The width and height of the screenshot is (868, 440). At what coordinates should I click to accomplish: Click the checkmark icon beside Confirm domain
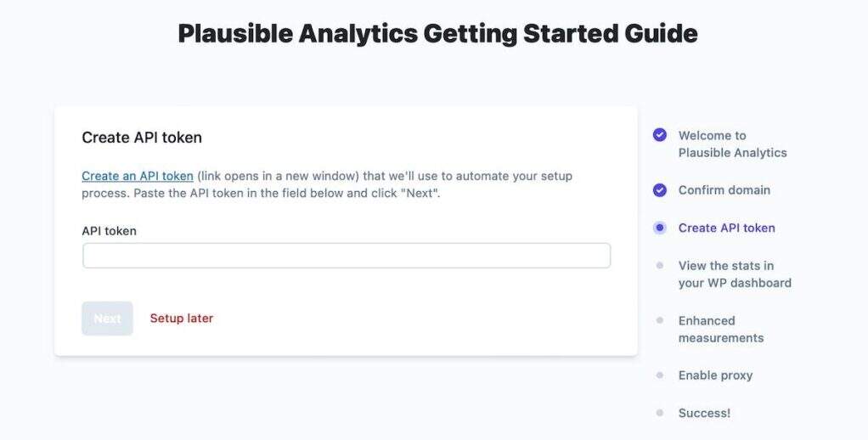point(660,190)
